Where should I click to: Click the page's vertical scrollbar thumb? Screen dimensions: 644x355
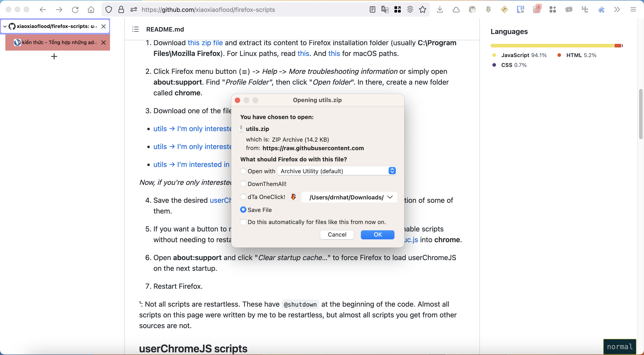click(641, 114)
